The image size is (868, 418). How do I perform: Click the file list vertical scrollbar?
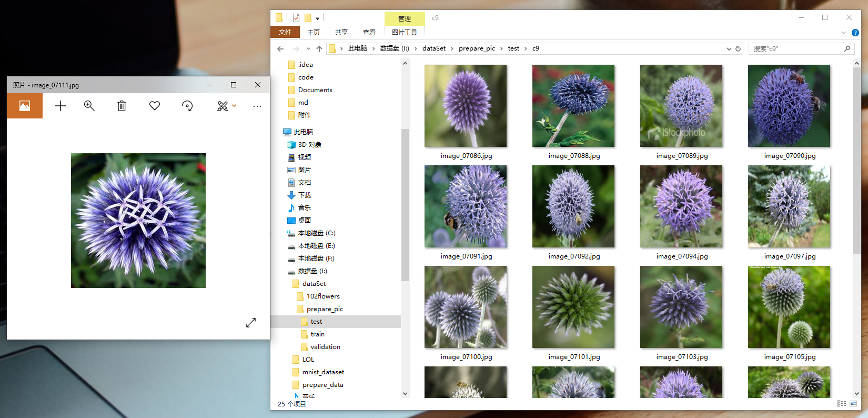click(856, 161)
